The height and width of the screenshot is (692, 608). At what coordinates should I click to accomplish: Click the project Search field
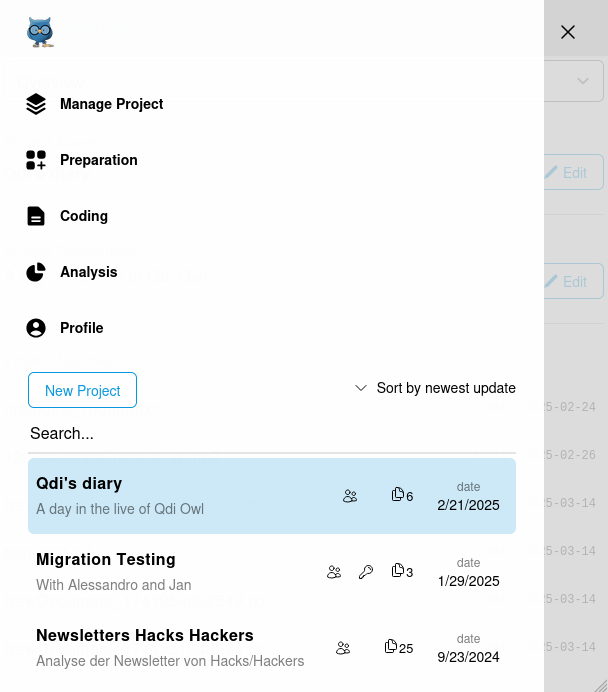point(272,434)
